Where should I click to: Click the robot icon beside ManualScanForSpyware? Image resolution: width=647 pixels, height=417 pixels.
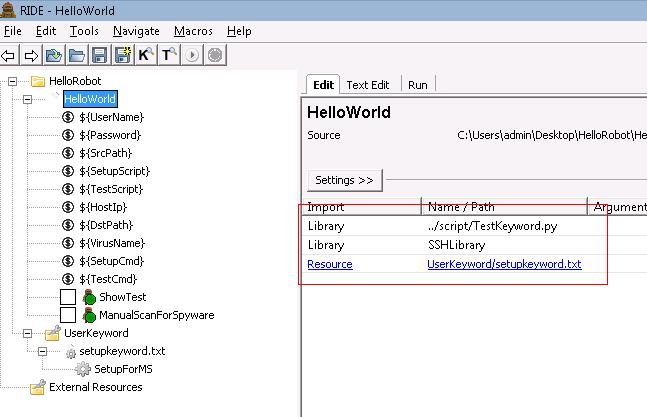pos(89,315)
